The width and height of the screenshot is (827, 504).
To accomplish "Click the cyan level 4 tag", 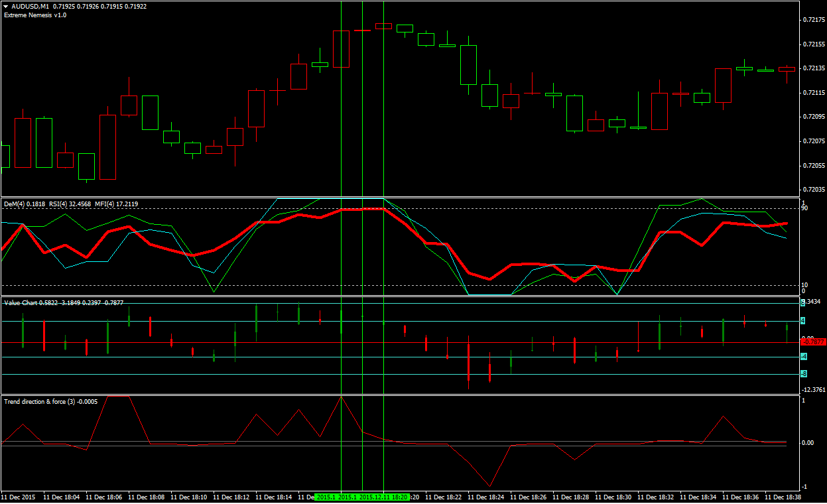I will click(803, 321).
